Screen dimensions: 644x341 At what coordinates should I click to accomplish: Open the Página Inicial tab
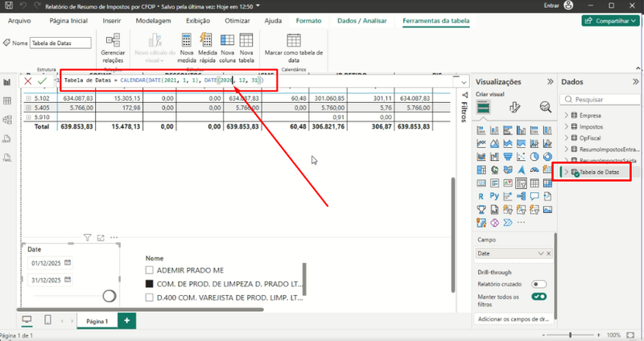coord(68,21)
